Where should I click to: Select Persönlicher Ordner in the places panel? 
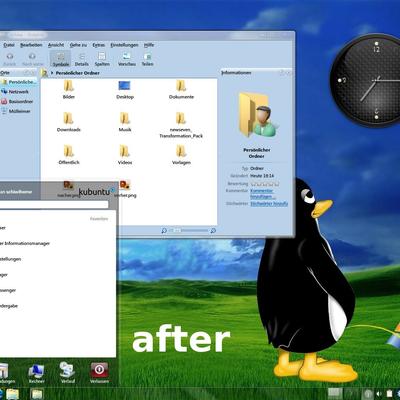click(18, 82)
